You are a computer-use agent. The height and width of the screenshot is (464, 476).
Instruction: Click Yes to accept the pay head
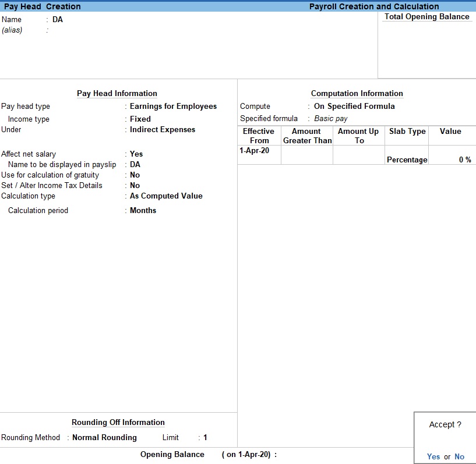433,456
